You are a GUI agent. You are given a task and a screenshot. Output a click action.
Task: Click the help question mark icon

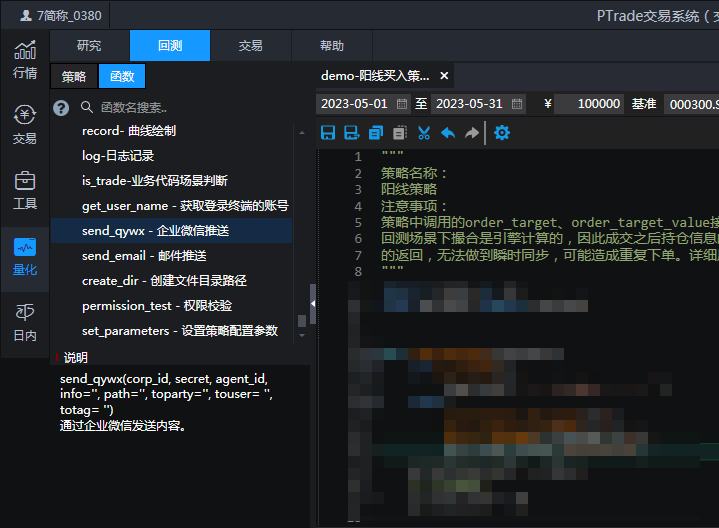(x=61, y=107)
